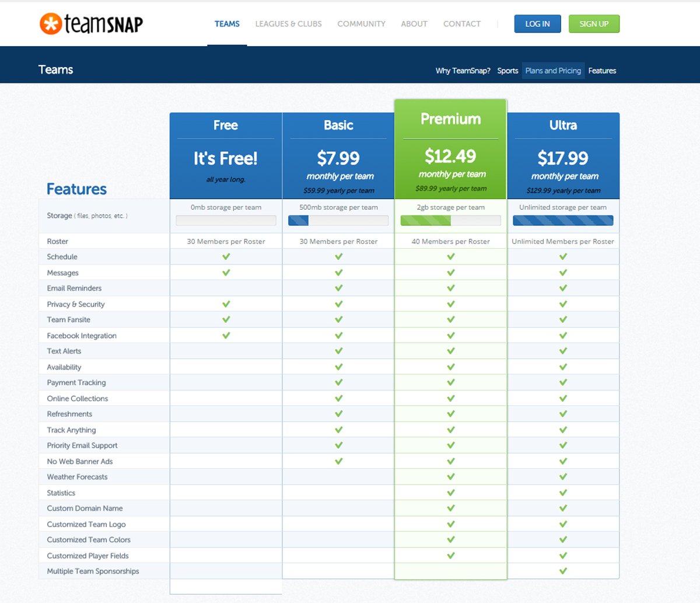Click the TeamSnap orange star logo
This screenshot has width=700, height=603.
click(51, 23)
